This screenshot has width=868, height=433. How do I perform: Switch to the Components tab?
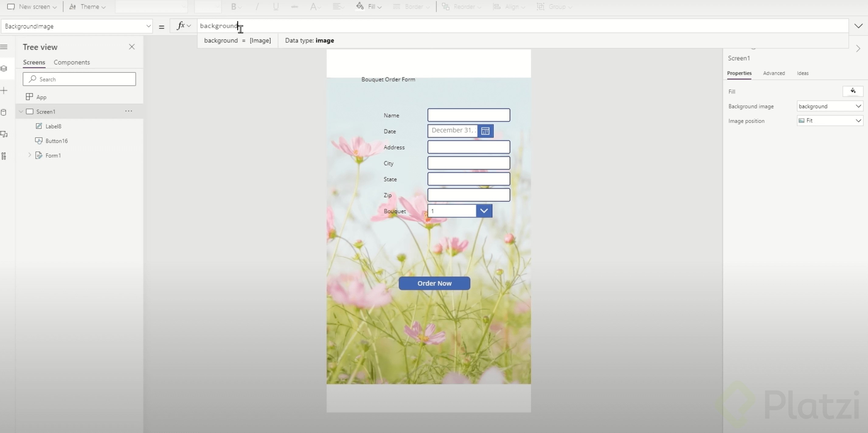[x=72, y=62]
